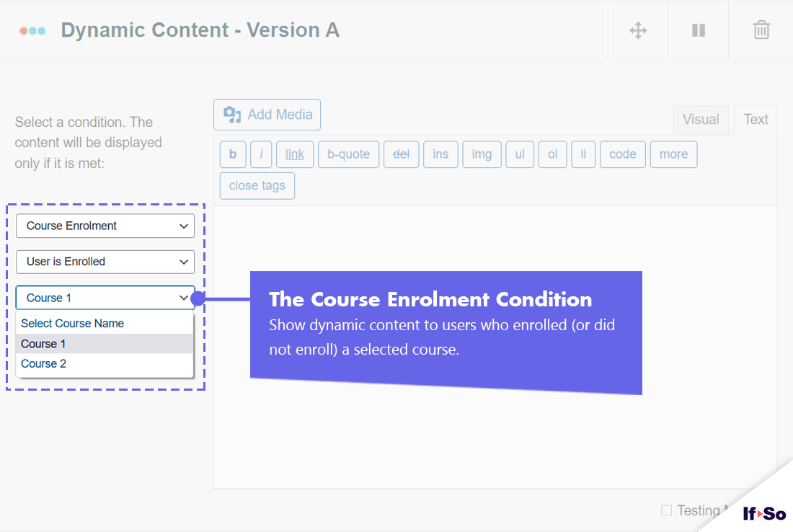Apply bold formatting with the b button
Viewport: 793px width, 532px height.
(x=233, y=154)
